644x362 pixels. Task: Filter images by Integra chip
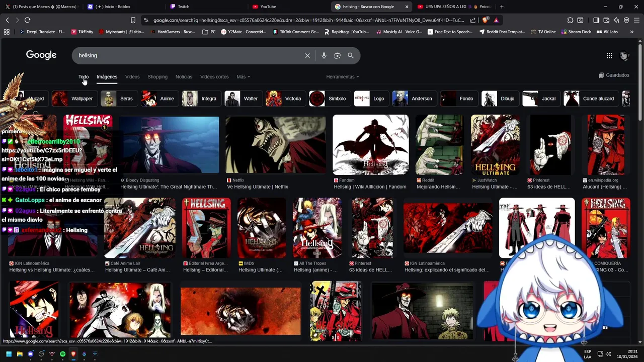201,99
